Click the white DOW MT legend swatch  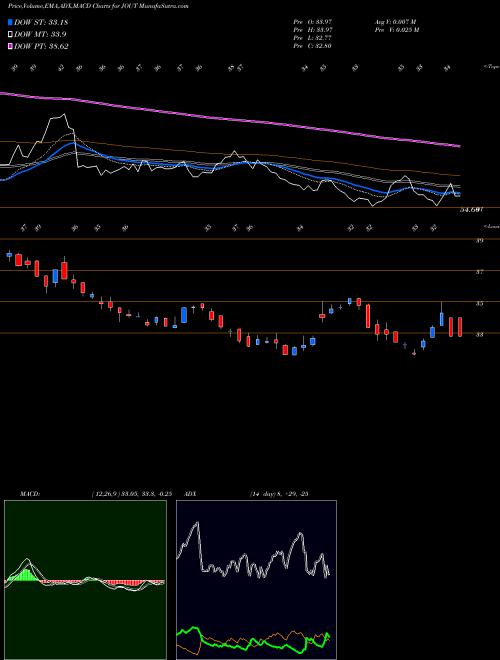[11, 34]
